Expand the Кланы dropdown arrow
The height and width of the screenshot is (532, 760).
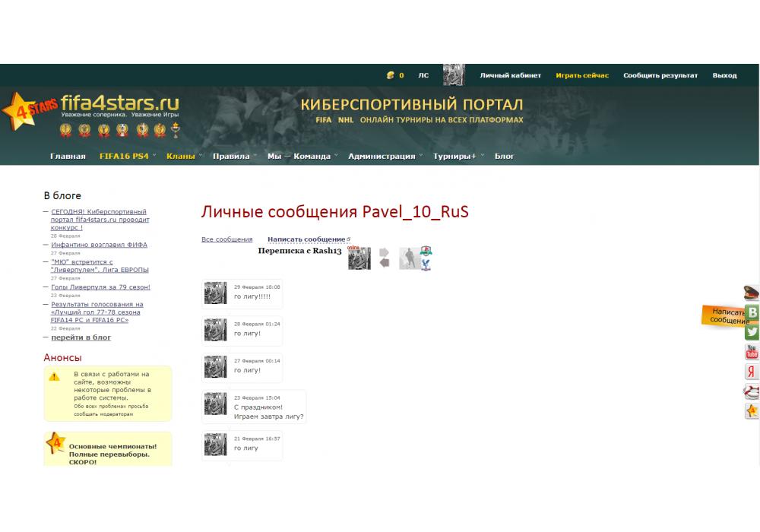tap(200, 156)
